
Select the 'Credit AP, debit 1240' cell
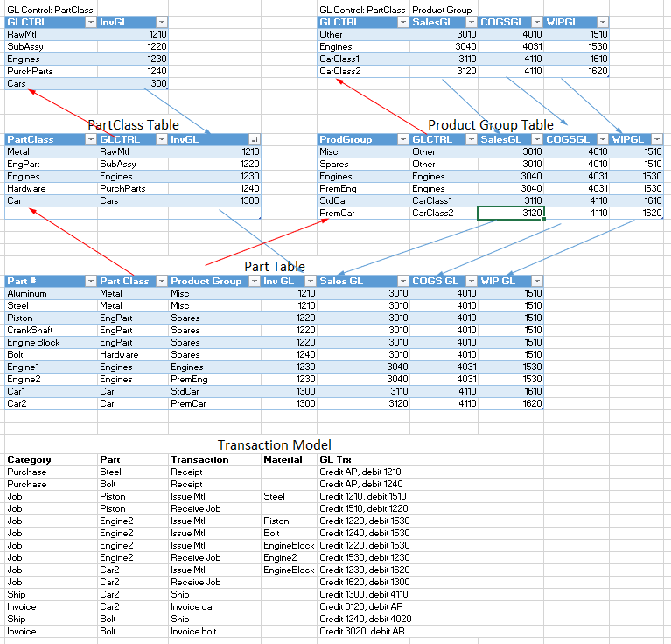pyautogui.click(x=361, y=485)
